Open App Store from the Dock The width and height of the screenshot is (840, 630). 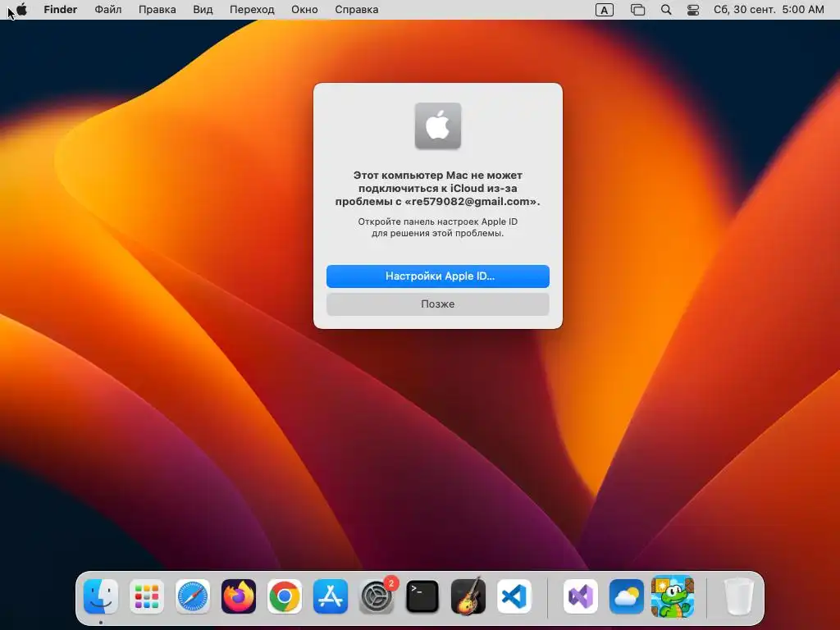331,596
